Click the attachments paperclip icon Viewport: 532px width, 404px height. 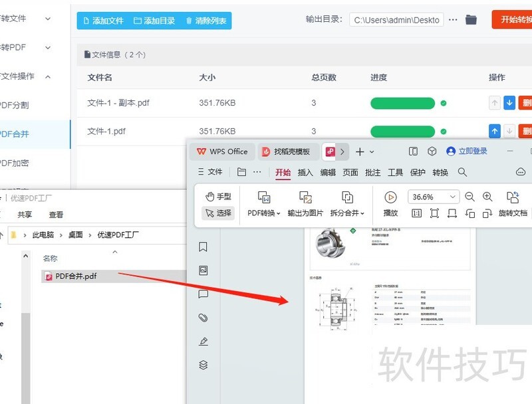point(203,318)
